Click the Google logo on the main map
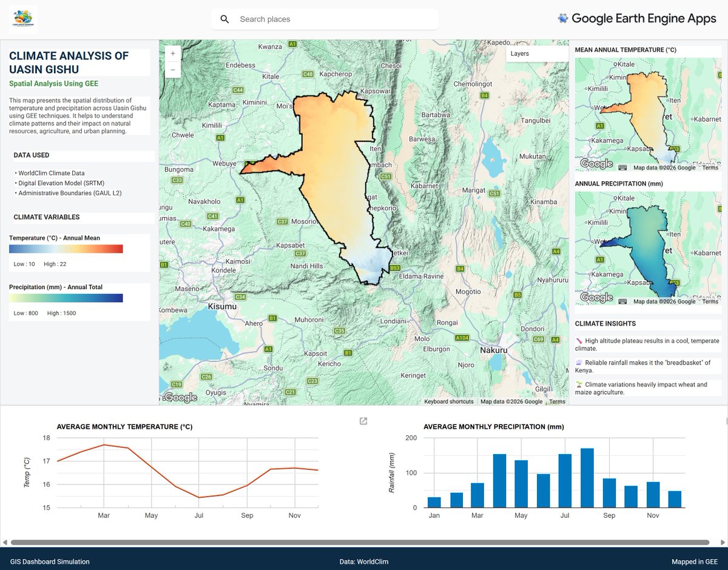Screen dimensions: 728x570 click(x=181, y=398)
